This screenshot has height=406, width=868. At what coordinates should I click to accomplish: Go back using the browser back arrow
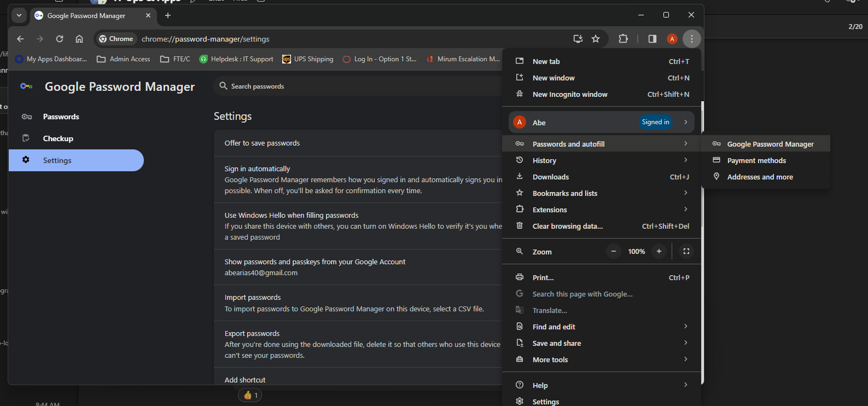(x=20, y=39)
